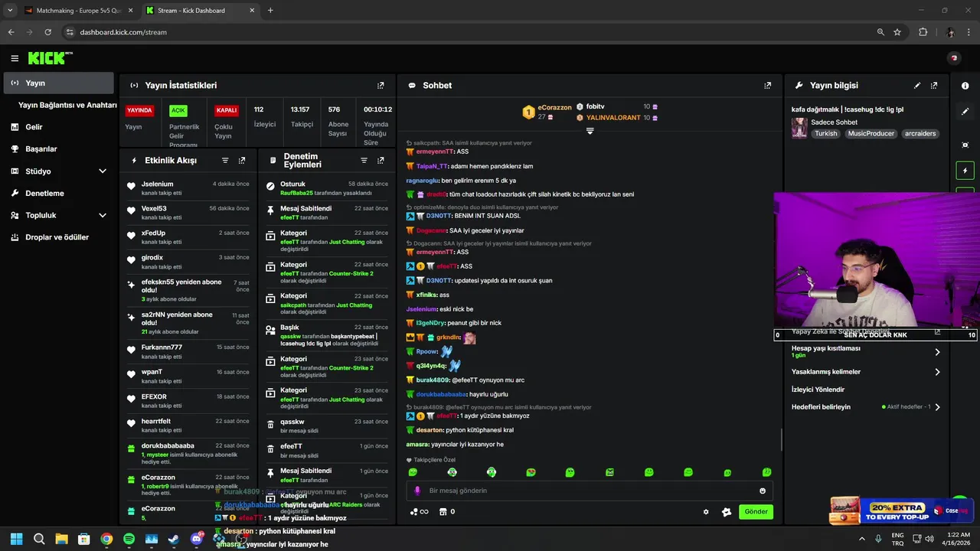This screenshot has width=980, height=551.
Task: Open chat settings gear icon
Action: [x=706, y=512]
